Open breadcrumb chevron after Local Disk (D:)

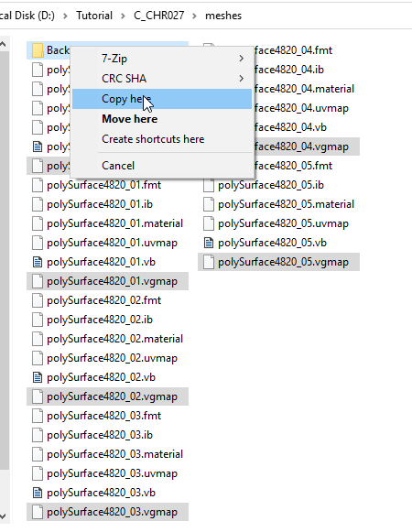(65, 16)
